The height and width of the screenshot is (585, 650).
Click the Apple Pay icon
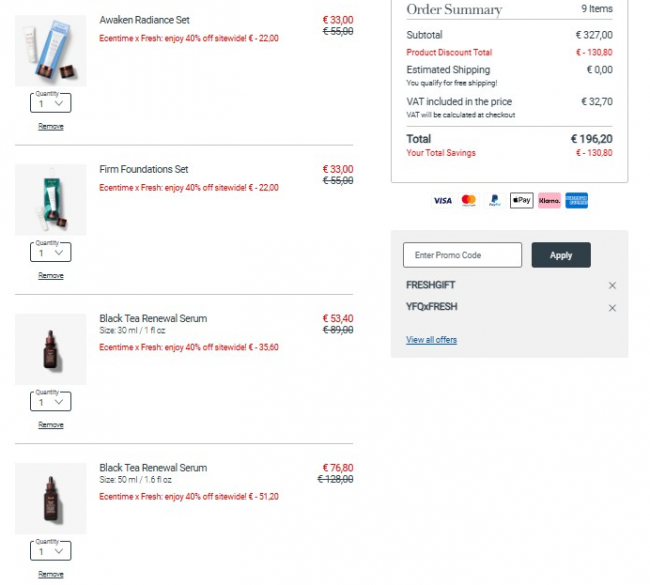point(521,201)
